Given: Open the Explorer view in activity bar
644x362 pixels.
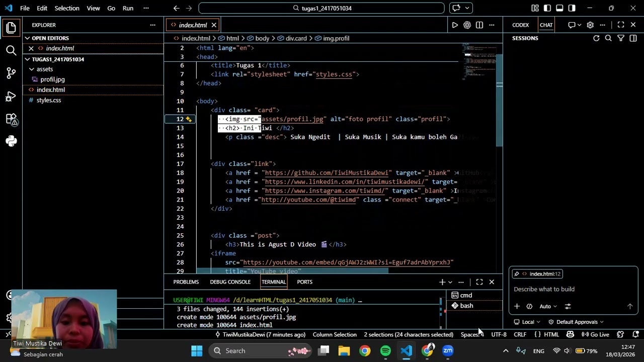Looking at the screenshot, I should tap(11, 28).
